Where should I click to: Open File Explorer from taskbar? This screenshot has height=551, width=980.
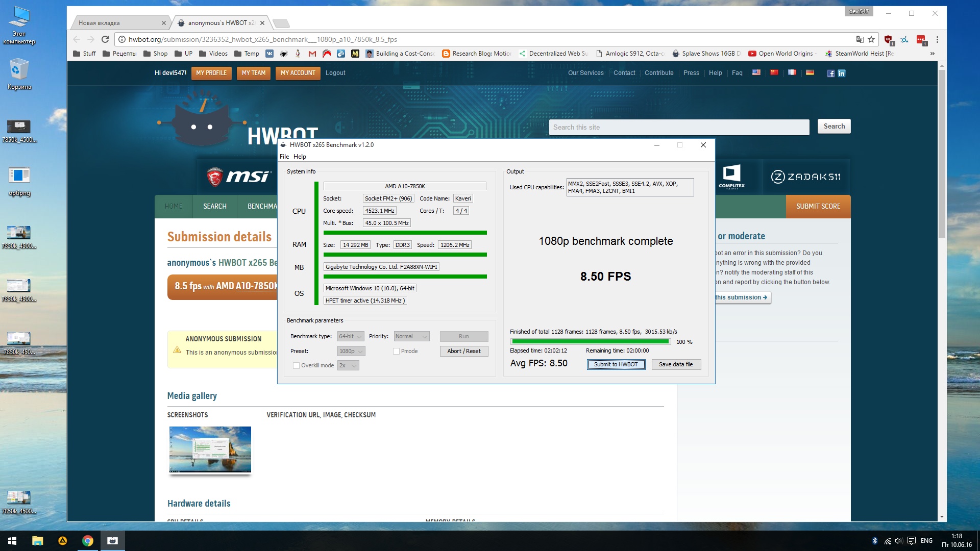[x=37, y=541]
